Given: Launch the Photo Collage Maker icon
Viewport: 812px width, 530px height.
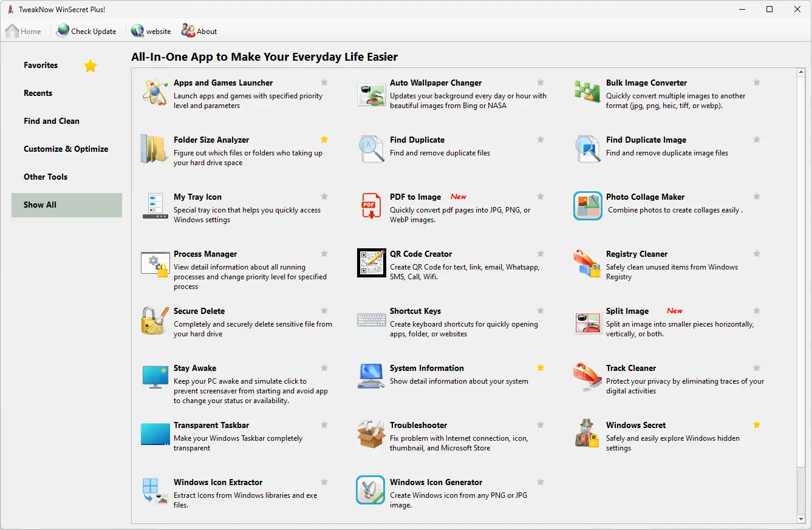Looking at the screenshot, I should (x=587, y=206).
